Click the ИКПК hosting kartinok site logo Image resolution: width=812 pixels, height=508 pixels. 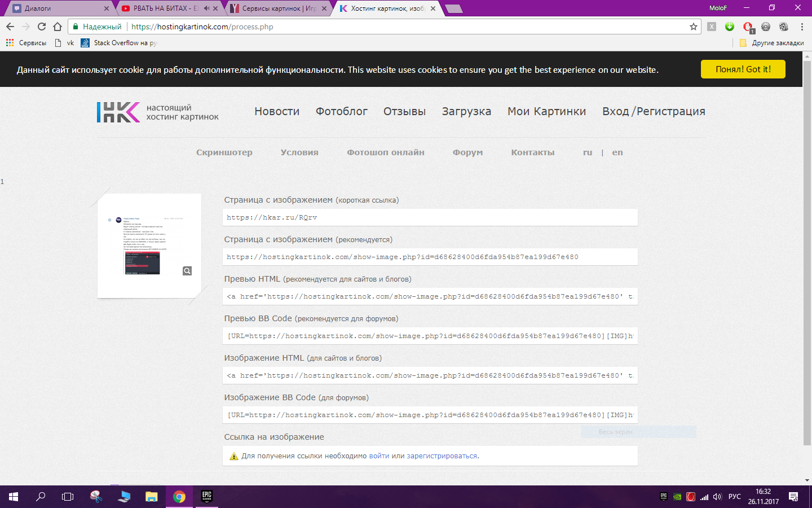click(118, 112)
